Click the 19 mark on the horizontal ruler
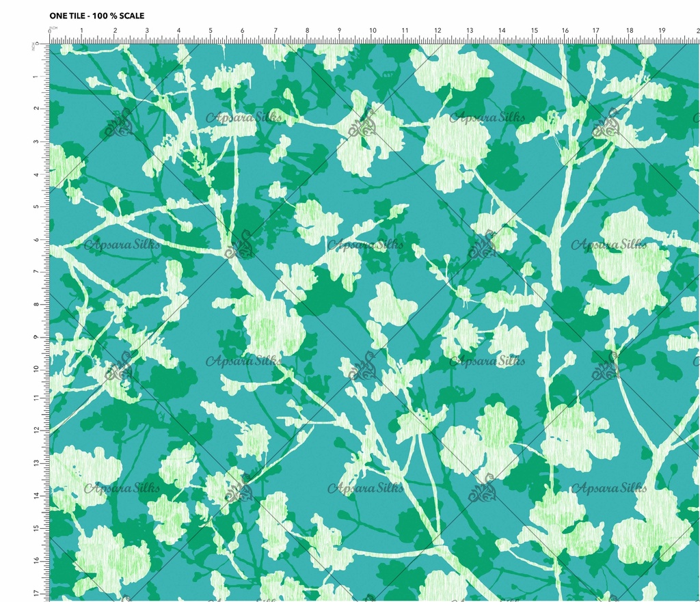This screenshot has width=700, height=602. click(x=662, y=31)
